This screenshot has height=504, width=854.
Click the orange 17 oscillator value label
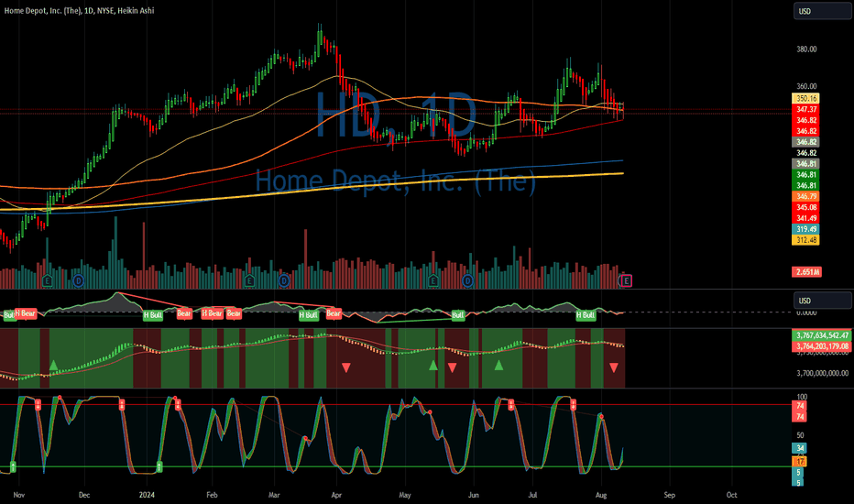click(x=800, y=462)
